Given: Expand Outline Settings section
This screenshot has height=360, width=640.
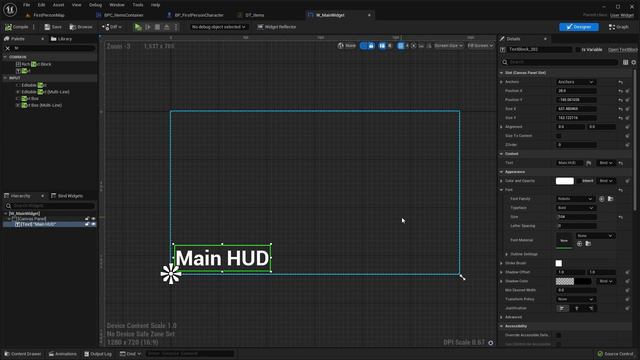Looking at the screenshot, I should click(x=507, y=254).
